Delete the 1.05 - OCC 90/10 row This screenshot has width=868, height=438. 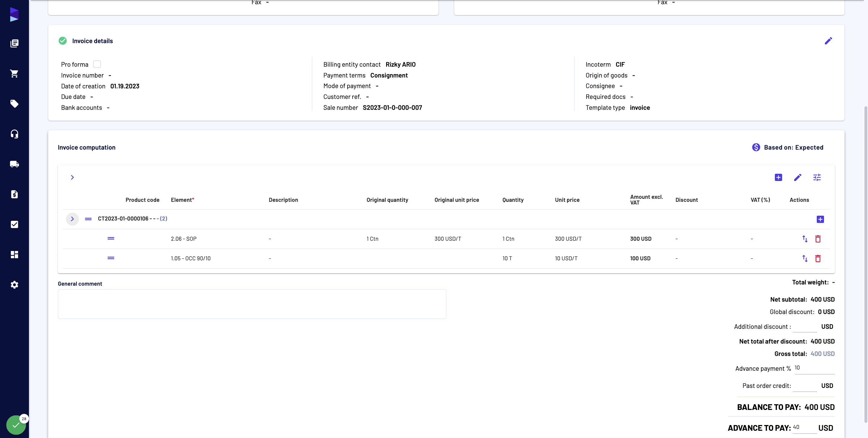[x=818, y=258]
